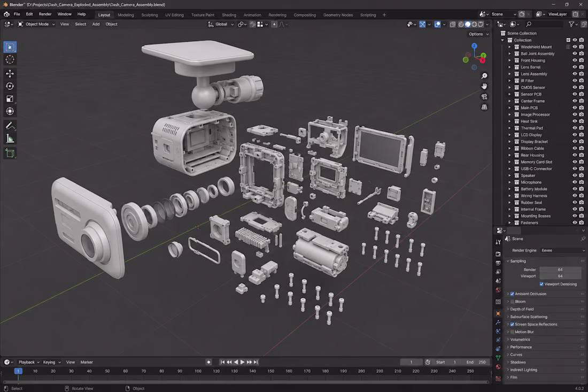Expand the Depth of Field panel

point(522,309)
